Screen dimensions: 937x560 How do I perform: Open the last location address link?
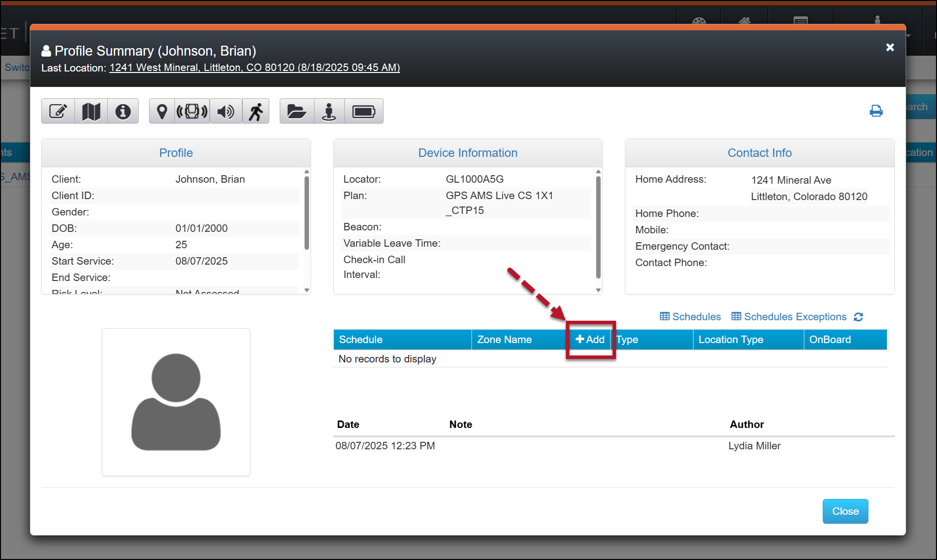coord(254,68)
